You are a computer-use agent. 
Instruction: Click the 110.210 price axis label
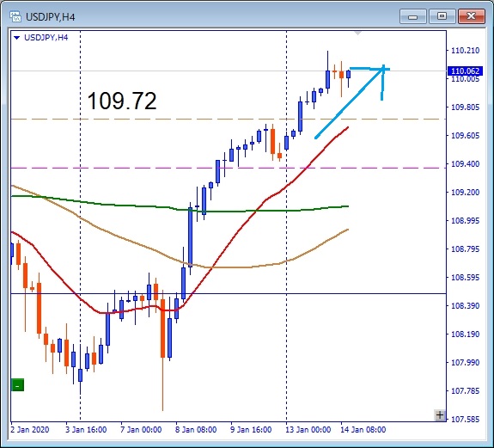pyautogui.click(x=465, y=51)
